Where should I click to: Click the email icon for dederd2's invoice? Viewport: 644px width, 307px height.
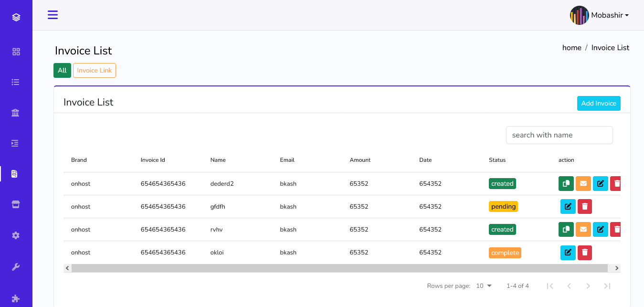click(583, 183)
